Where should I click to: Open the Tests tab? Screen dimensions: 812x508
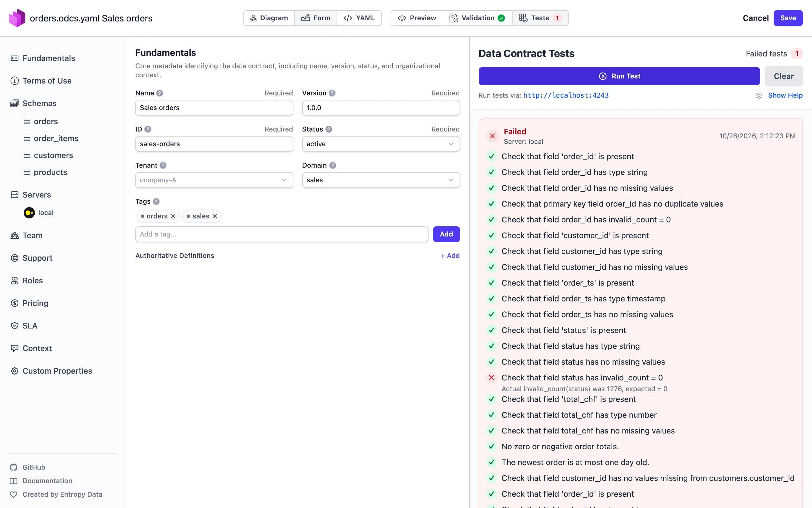click(540, 18)
